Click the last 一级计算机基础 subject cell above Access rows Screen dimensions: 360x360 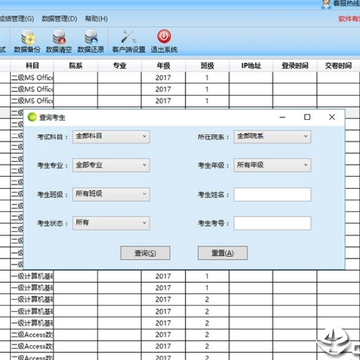pyautogui.click(x=32, y=323)
